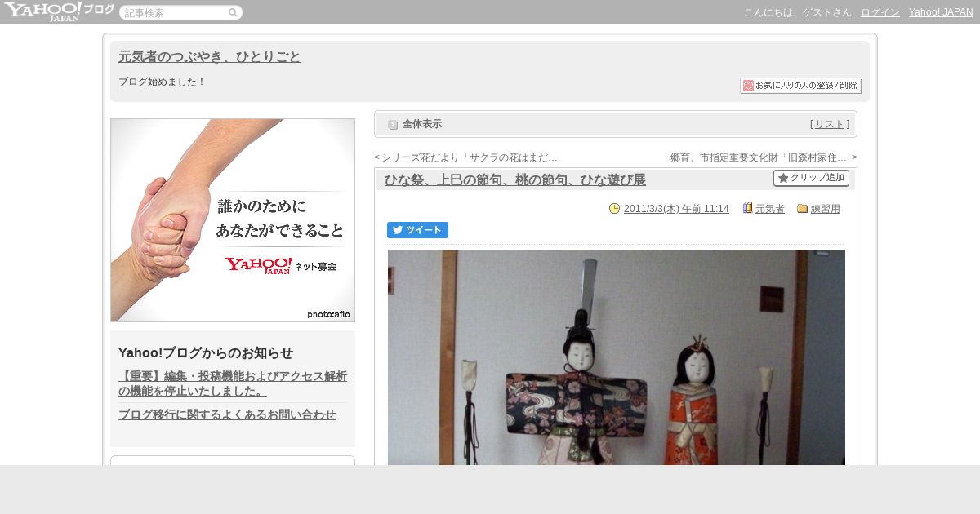Screen dimensions: 980x514
Task: Switch to リスト view
Action: 830,124
